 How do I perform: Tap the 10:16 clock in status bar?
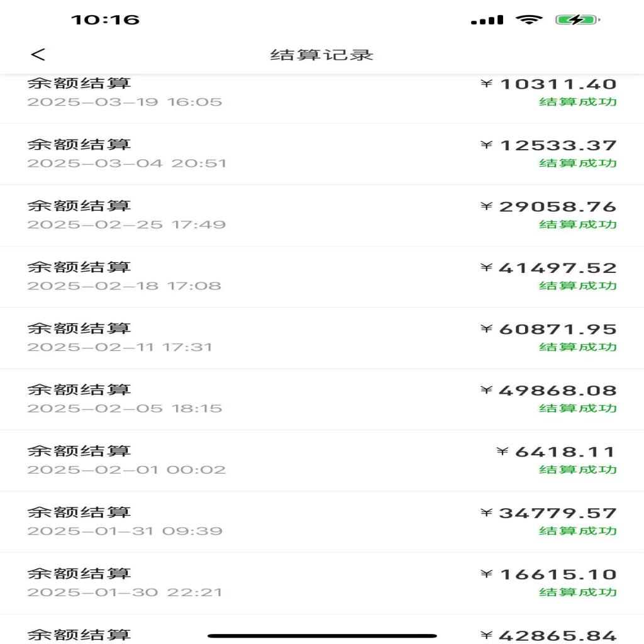point(105,19)
